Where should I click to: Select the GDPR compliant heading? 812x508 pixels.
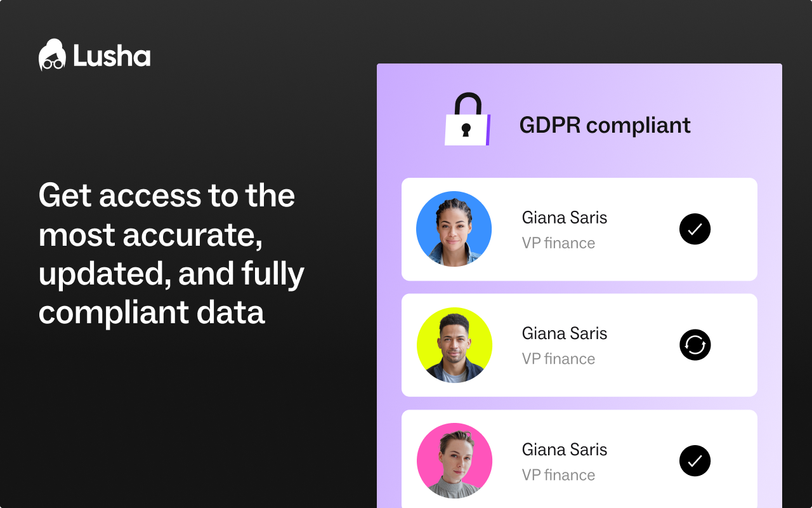point(605,125)
